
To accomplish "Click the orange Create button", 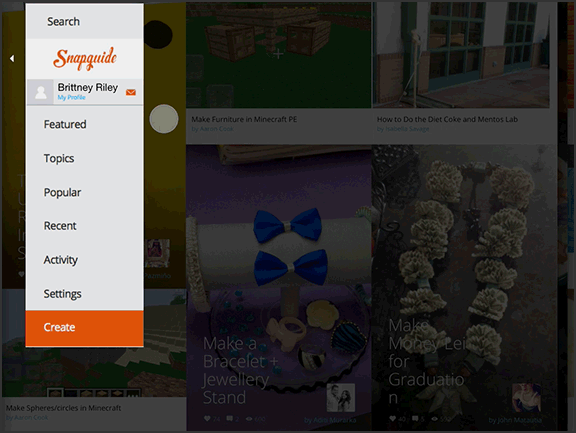I will [84, 328].
